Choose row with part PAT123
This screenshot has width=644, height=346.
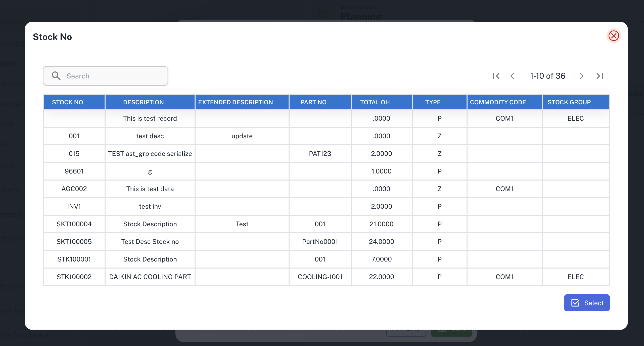(320, 154)
